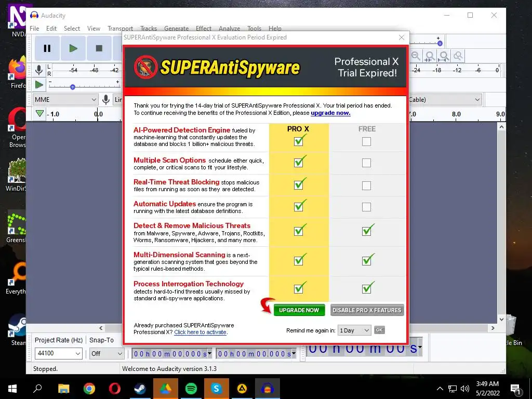The width and height of the screenshot is (532, 399).
Task: Open the first selection time format arrow
Action: coord(210,353)
